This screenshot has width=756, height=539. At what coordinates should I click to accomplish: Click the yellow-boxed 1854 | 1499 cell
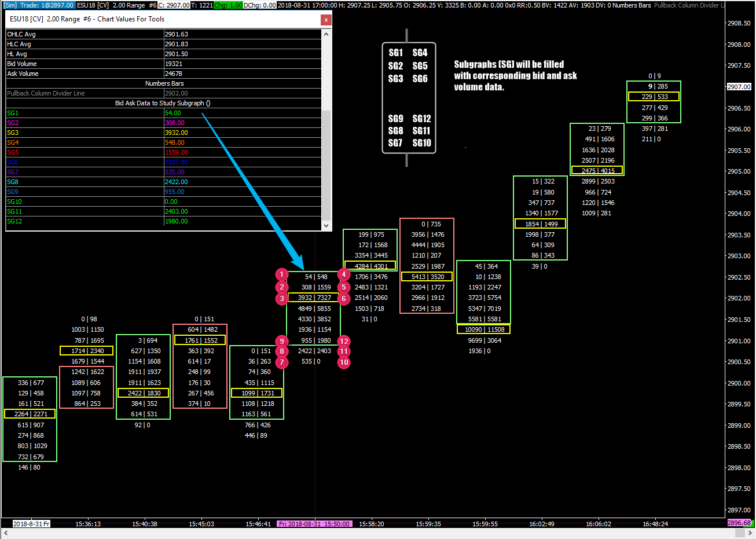tap(541, 224)
